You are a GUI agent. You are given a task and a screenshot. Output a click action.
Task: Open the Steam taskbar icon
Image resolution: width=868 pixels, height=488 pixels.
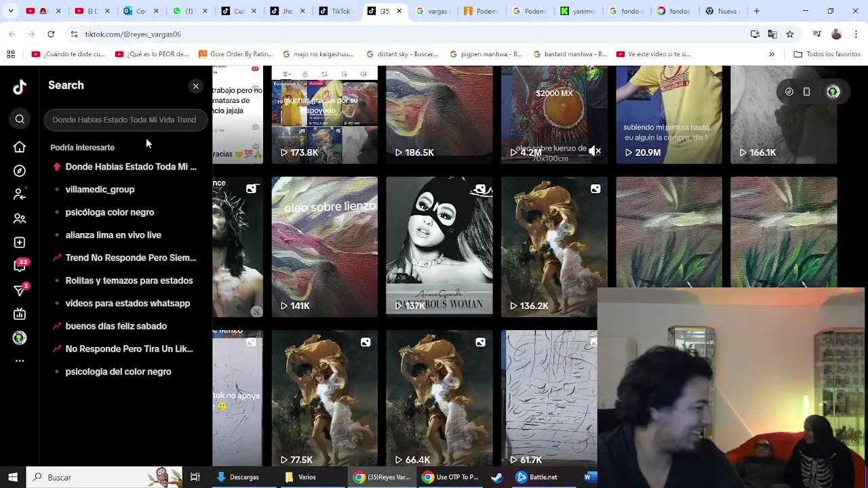[x=497, y=477]
